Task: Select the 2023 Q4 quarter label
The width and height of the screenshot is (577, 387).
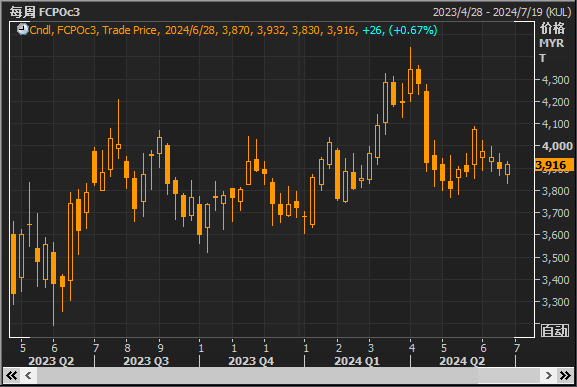Action: (x=251, y=361)
